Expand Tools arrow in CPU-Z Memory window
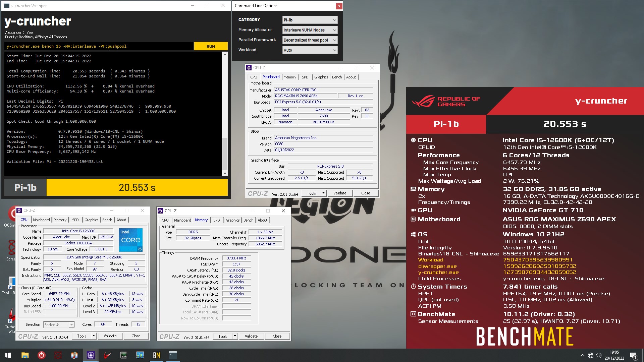The image size is (644, 362). (x=235, y=336)
